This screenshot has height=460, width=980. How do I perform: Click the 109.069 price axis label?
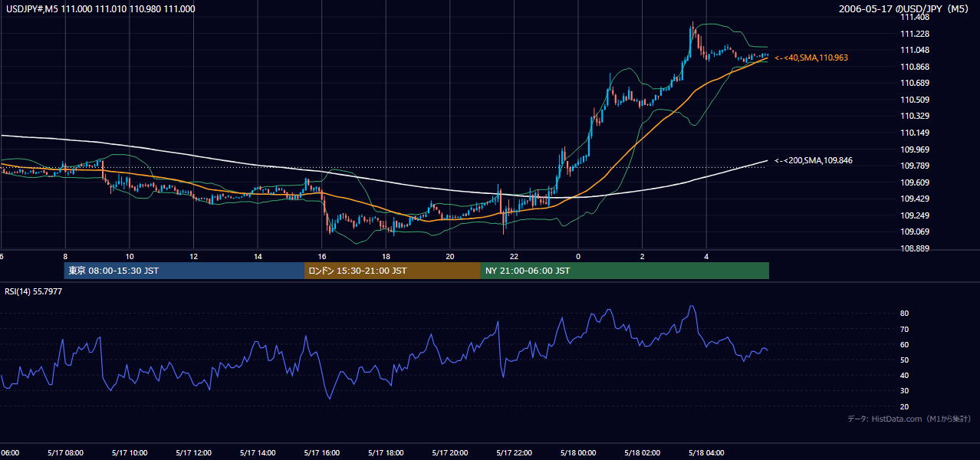click(915, 232)
